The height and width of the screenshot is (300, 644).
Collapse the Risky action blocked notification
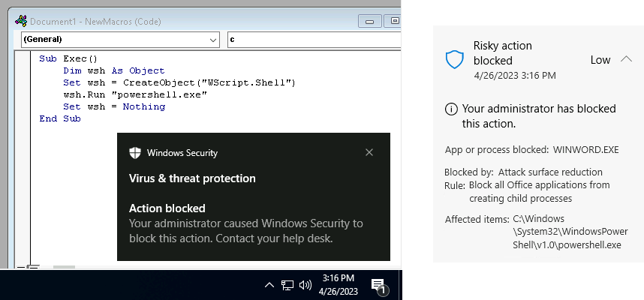(627, 60)
